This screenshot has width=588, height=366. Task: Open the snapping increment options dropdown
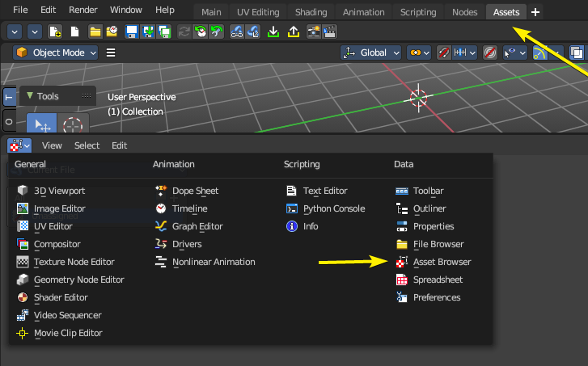(x=464, y=53)
